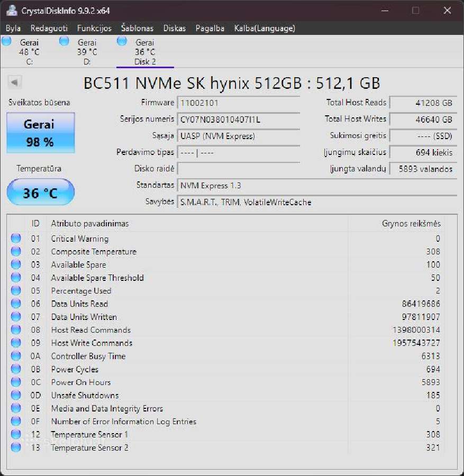Click status orb next to Temperature Sensor 2
Image resolution: width=464 pixels, height=476 pixels.
click(16, 447)
